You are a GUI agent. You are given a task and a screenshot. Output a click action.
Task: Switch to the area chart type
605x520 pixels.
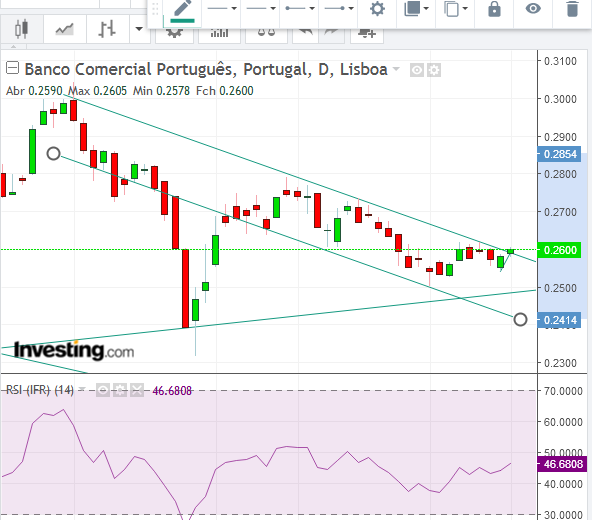(64, 29)
